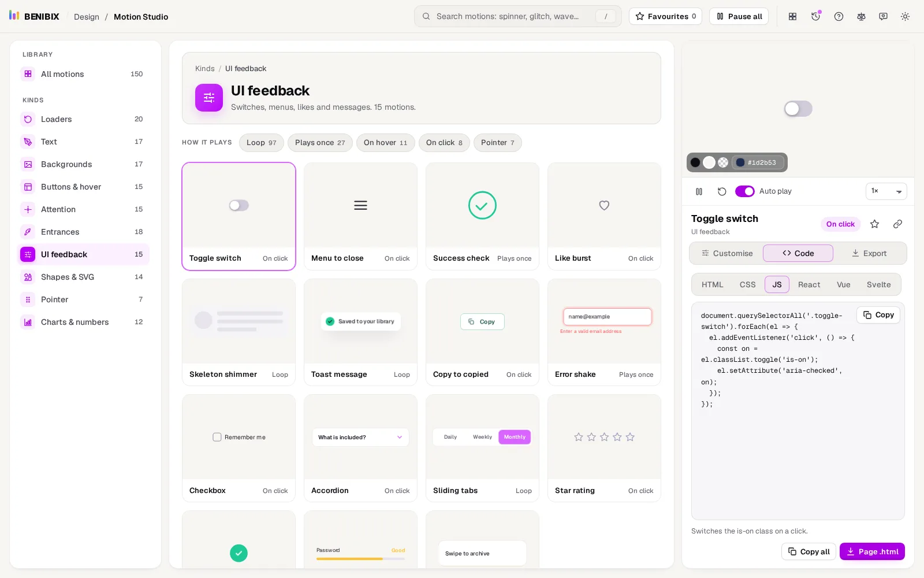The width and height of the screenshot is (924, 578).
Task: Tick the Remember me checkbox
Action: point(217,437)
